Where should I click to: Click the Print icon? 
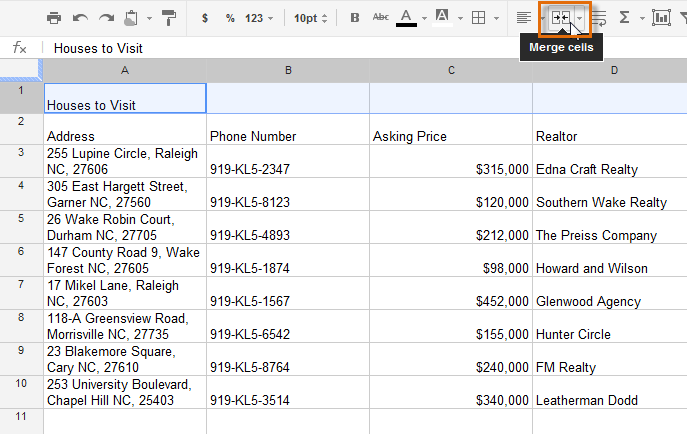tap(54, 18)
